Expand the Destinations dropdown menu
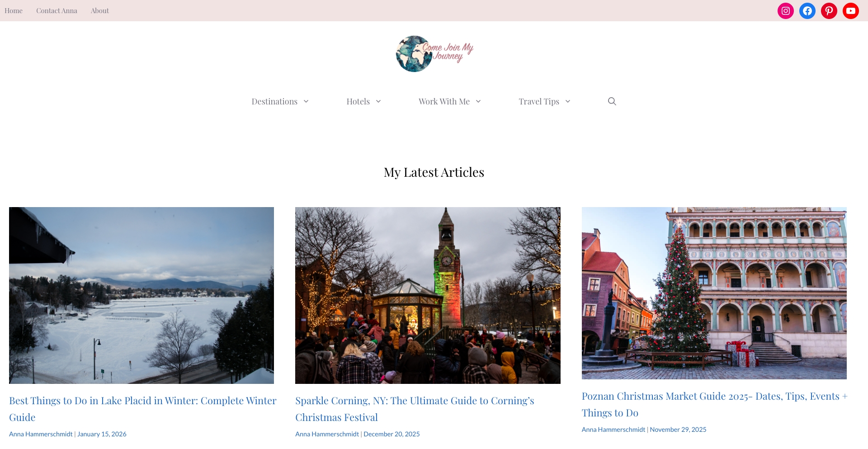 coord(279,101)
